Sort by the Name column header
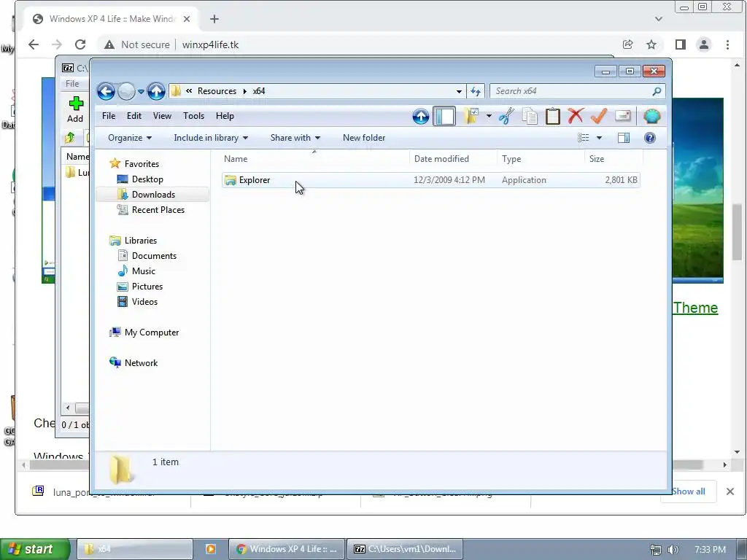Image resolution: width=747 pixels, height=560 pixels. pyautogui.click(x=315, y=158)
